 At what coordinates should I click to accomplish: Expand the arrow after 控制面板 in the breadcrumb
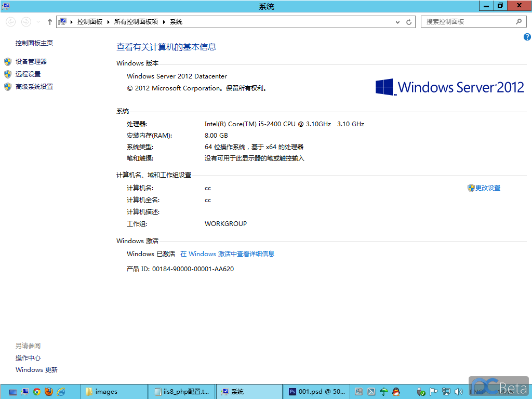click(x=109, y=22)
